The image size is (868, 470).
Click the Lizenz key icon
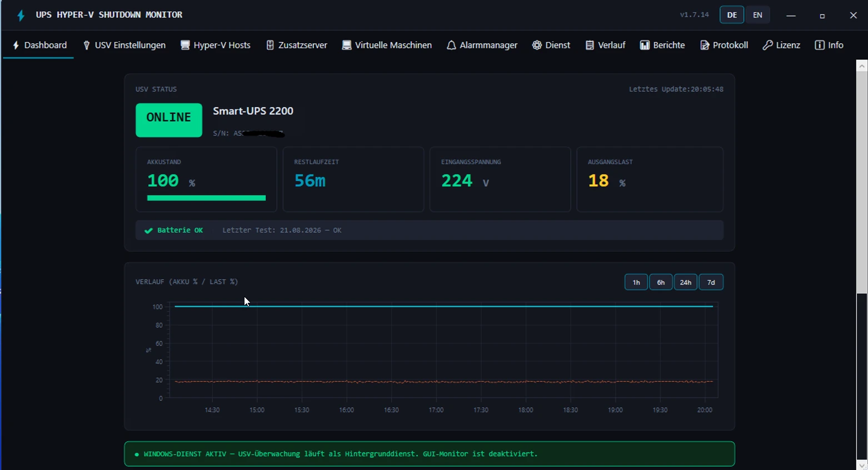pos(767,45)
